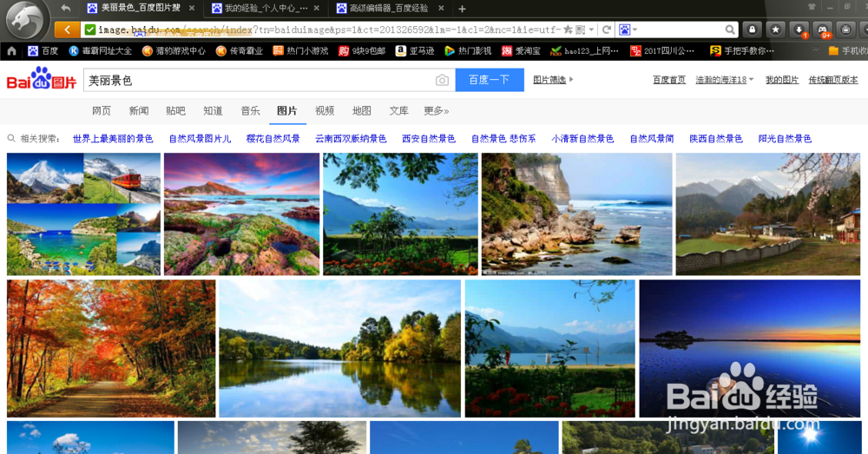
Task: Open the 我的图片 link
Action: [782, 80]
